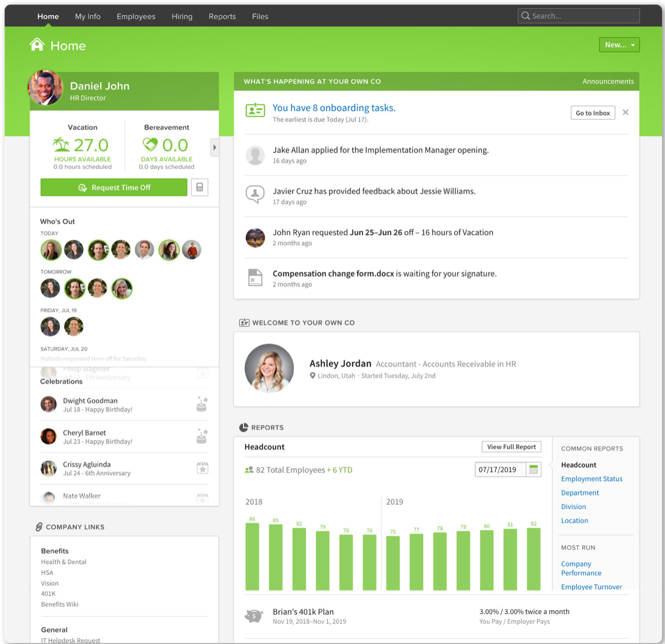Open the My Info tab

coord(88,16)
